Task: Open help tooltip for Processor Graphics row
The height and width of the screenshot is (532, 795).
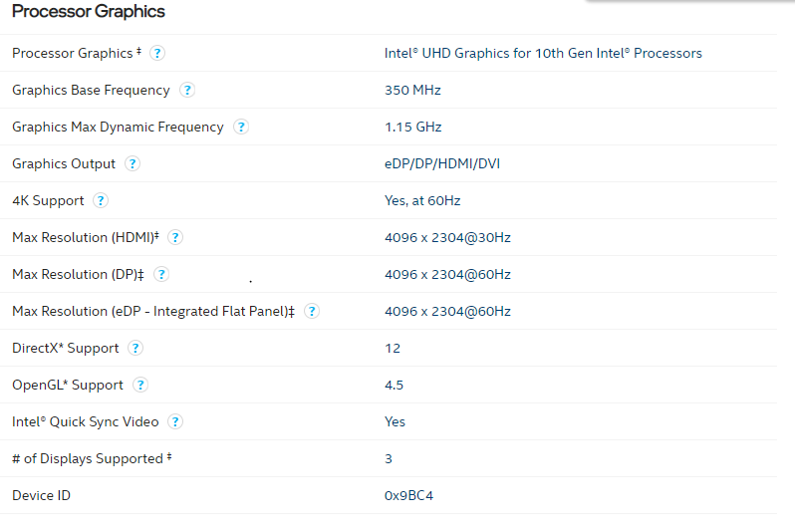Action: tap(157, 54)
